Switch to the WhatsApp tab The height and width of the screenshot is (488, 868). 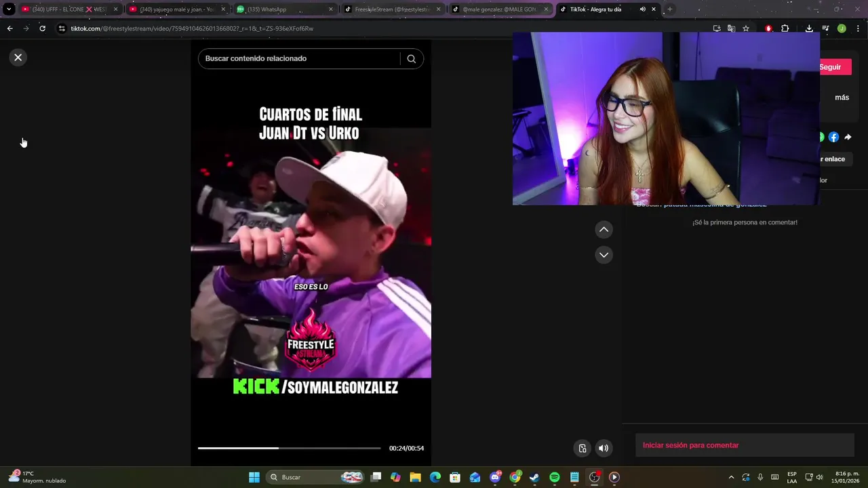click(284, 9)
